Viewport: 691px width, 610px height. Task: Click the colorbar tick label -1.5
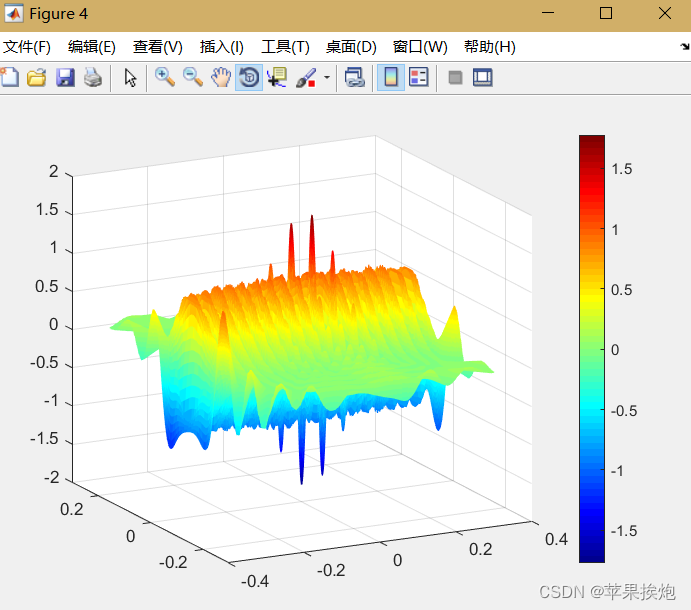point(624,531)
